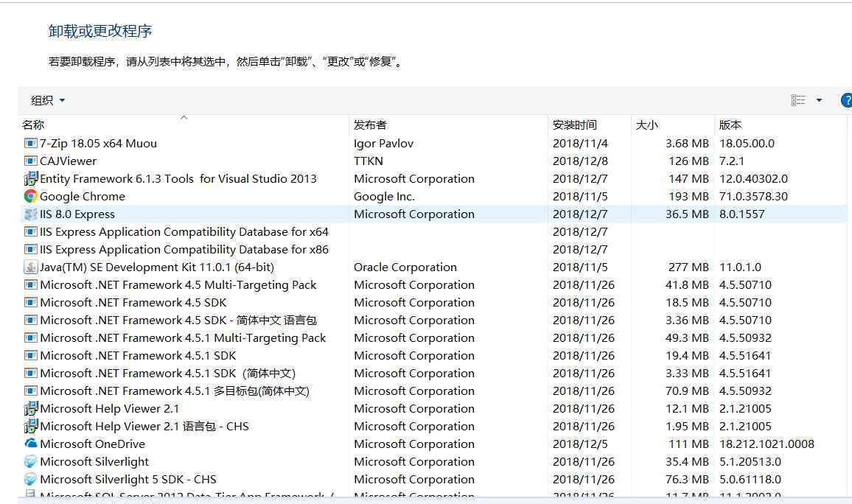Viewport: 852px width, 504px height.
Task: Expand the view options dropdown arrow
Action: tap(819, 100)
